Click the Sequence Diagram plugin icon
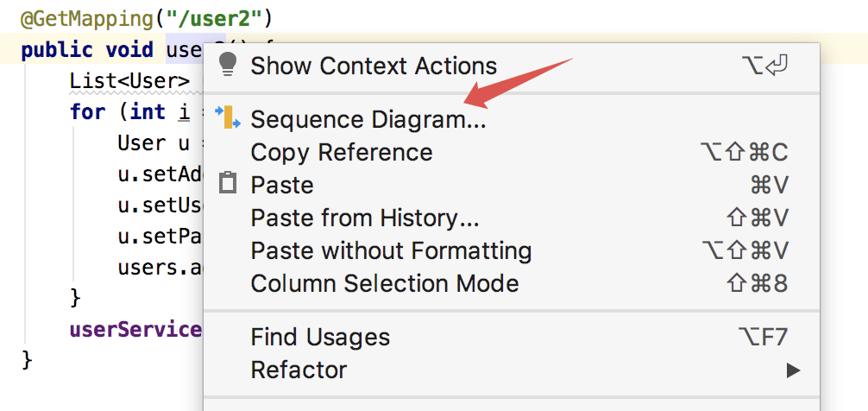Viewport: 868px width, 411px height. [229, 118]
